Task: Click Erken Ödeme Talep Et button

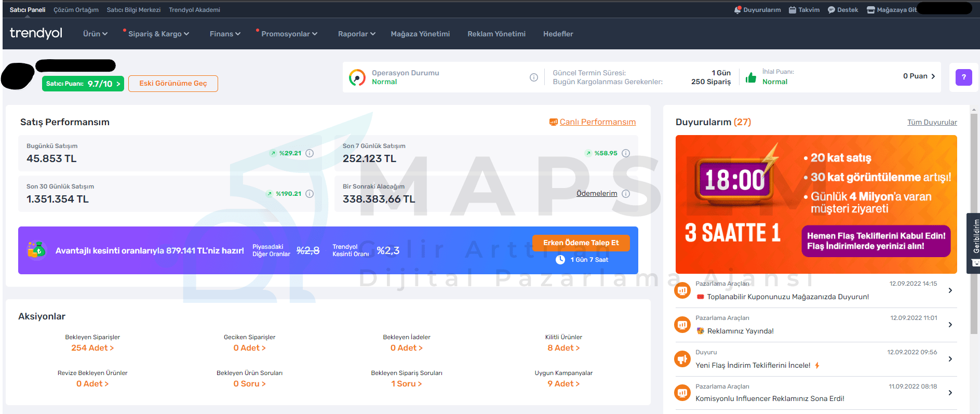Action: pos(581,243)
